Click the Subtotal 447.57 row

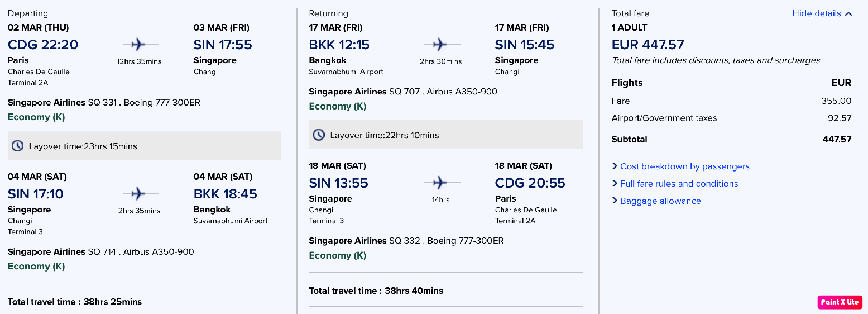(732, 139)
